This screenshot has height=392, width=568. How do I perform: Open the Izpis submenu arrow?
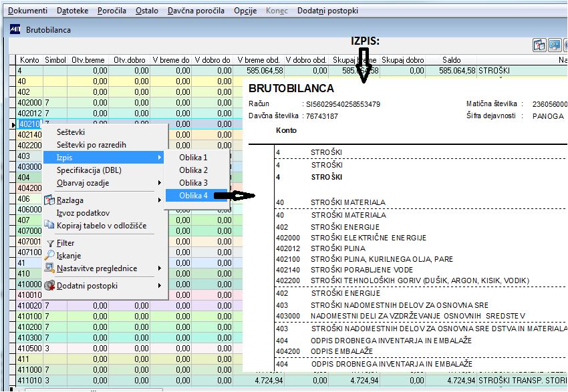click(x=160, y=158)
